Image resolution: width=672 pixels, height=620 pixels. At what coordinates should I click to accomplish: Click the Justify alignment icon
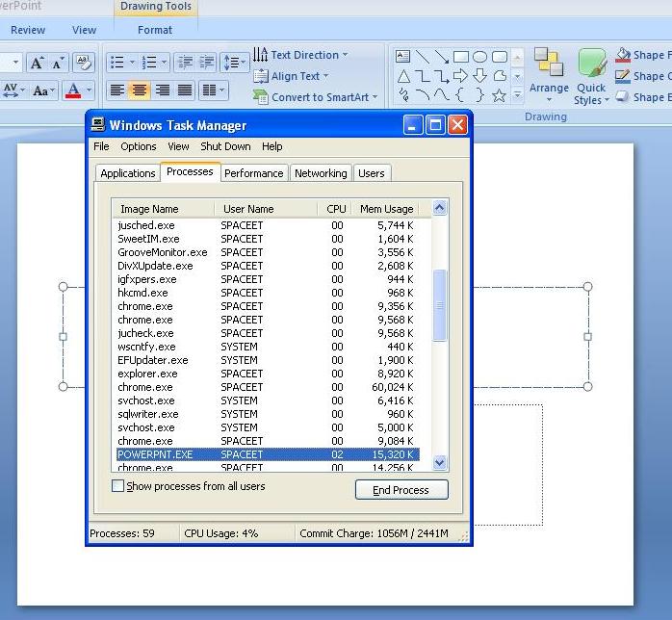click(185, 90)
